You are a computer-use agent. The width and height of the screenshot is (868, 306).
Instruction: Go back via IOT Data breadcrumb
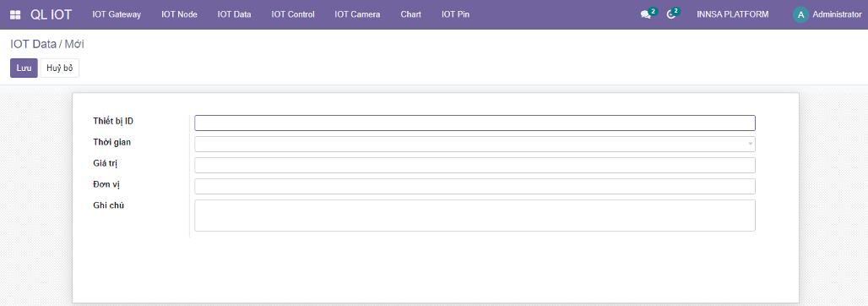click(33, 44)
